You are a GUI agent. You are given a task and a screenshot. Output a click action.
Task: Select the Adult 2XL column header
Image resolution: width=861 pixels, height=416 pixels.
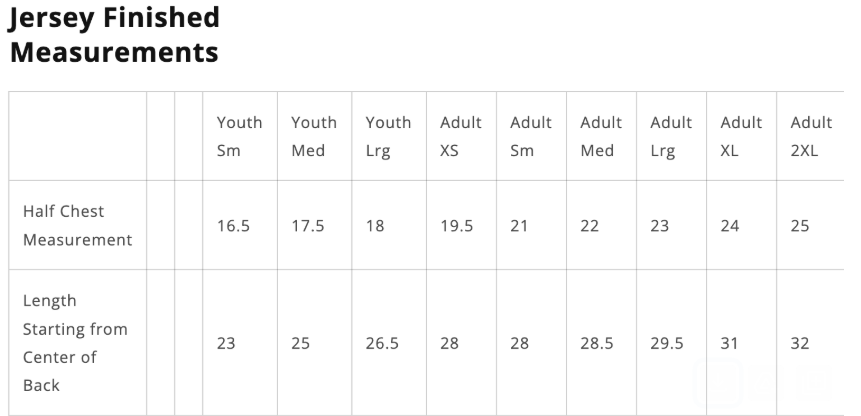coord(811,137)
